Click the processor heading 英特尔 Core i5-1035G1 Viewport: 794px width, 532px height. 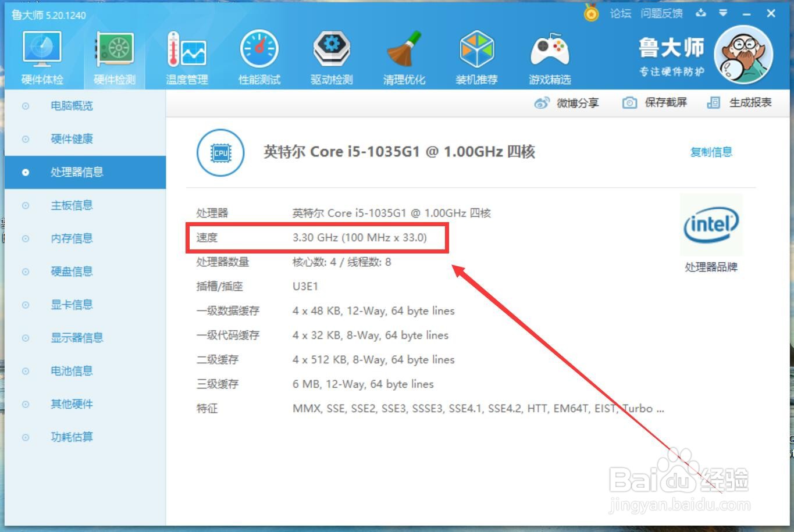(399, 152)
